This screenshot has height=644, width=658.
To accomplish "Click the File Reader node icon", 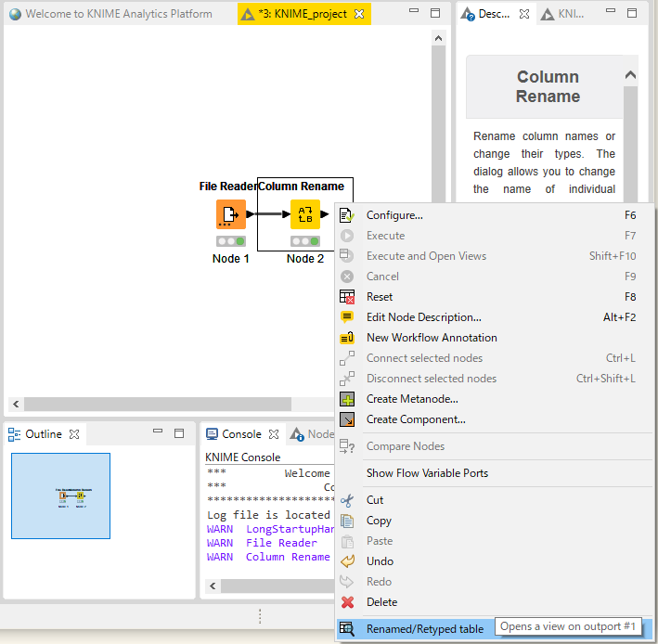I will [x=231, y=214].
